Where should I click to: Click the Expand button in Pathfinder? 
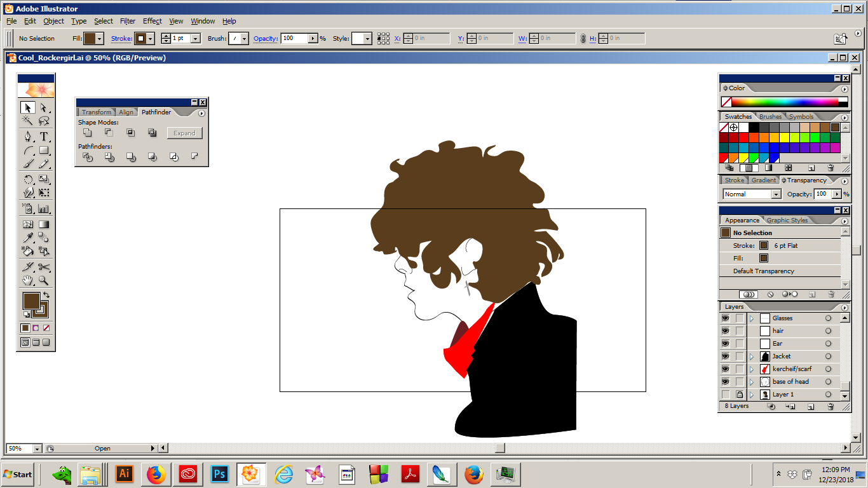pyautogui.click(x=185, y=133)
